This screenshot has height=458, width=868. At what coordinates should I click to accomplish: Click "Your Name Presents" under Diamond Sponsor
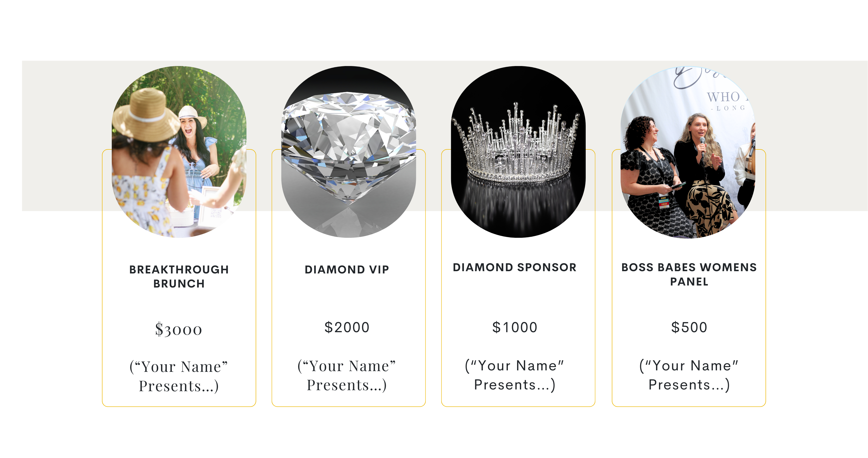click(515, 375)
